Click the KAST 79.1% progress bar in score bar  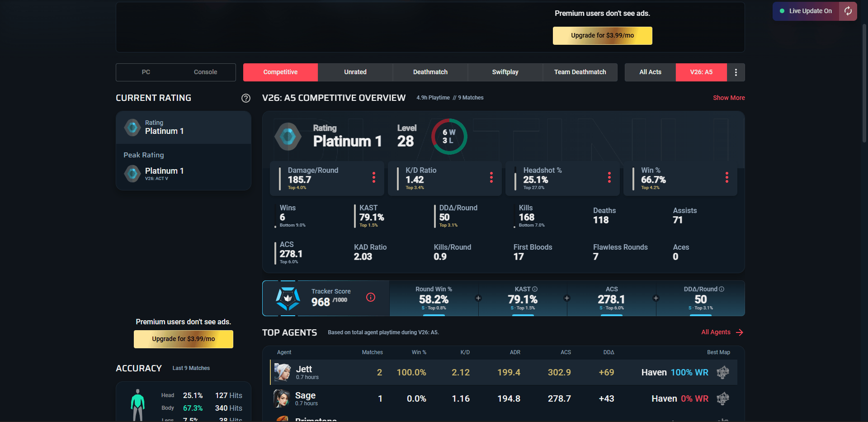coord(523,315)
